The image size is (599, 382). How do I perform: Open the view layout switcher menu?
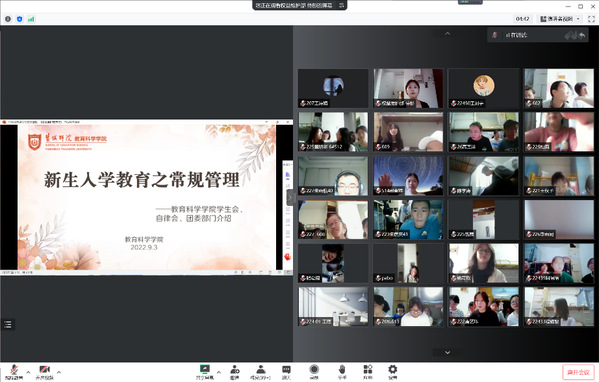tap(560, 19)
